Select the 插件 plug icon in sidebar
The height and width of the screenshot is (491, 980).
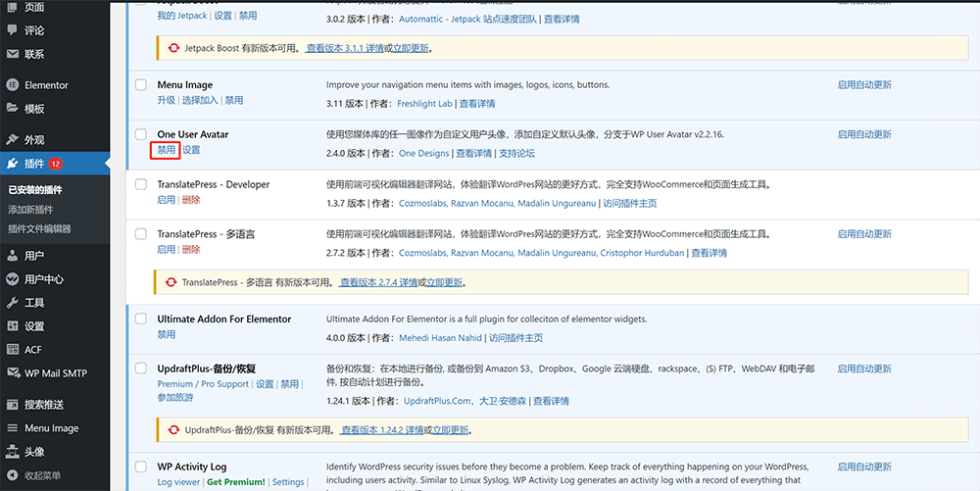pos(12,164)
